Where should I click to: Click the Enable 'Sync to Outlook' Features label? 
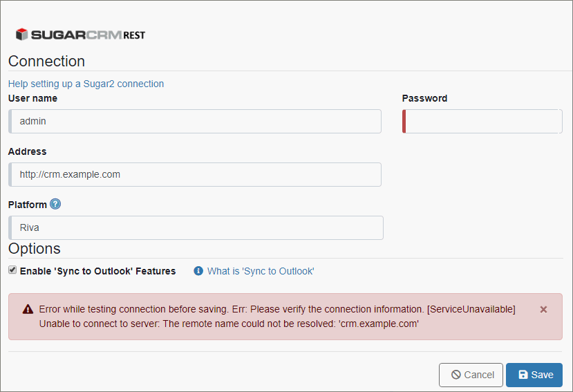click(97, 271)
